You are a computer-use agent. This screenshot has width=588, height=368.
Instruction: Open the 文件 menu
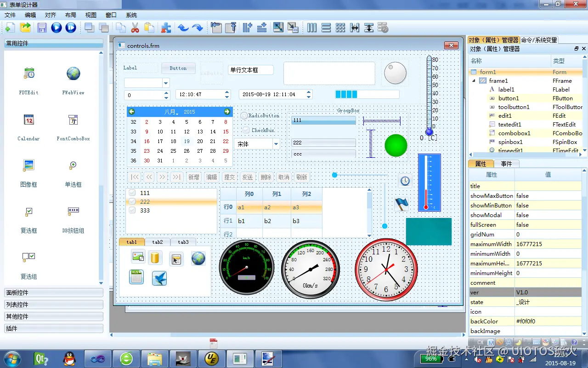(x=10, y=15)
